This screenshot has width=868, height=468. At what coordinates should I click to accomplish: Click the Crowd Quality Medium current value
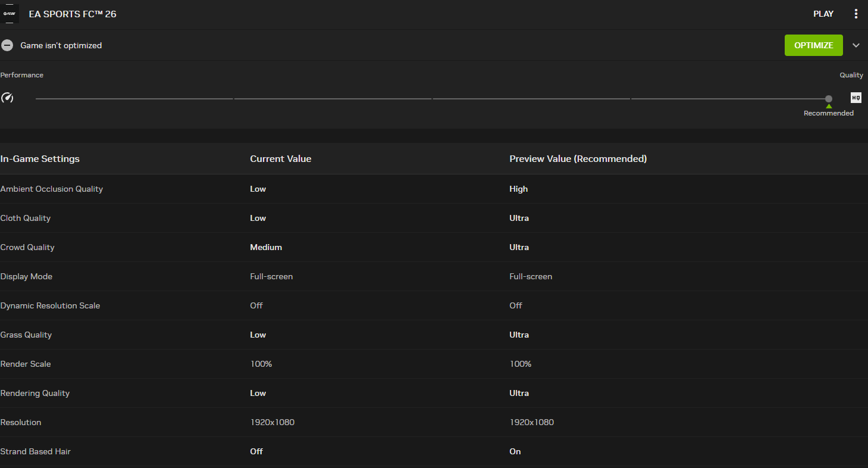[266, 247]
